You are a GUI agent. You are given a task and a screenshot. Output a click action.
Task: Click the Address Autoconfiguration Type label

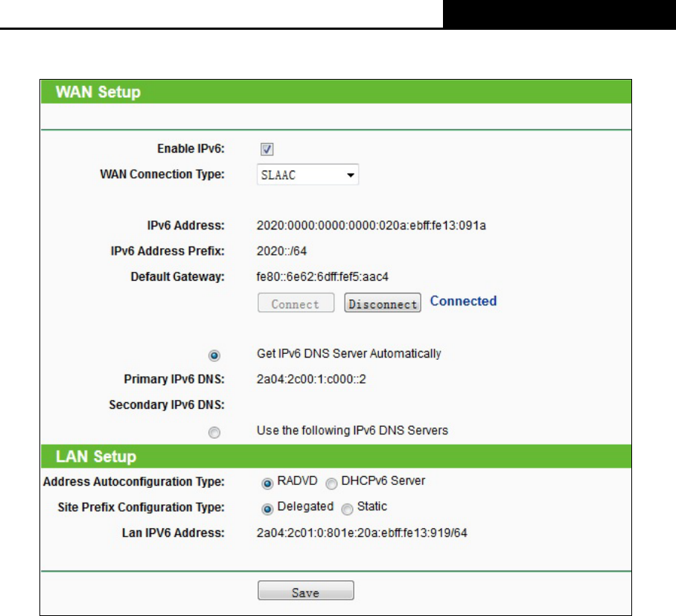point(134,482)
